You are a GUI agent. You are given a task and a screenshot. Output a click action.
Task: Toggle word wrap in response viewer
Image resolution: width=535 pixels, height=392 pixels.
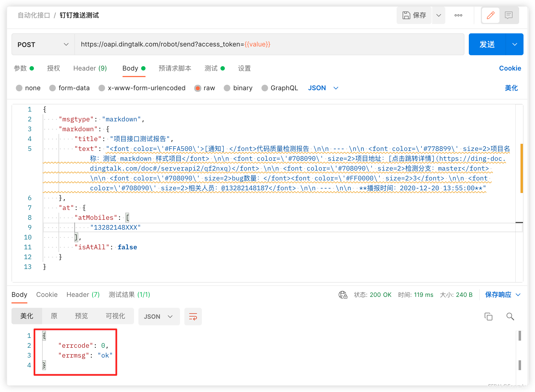tap(193, 317)
